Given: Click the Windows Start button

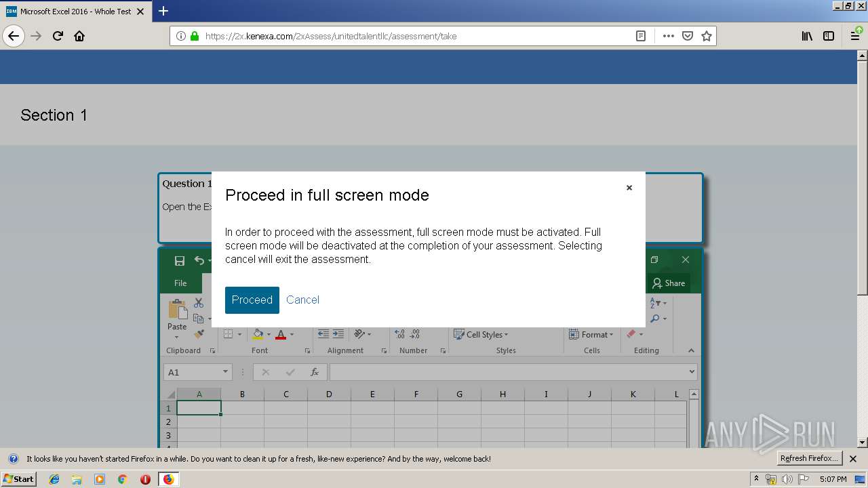Looking at the screenshot, I should coord(18,479).
